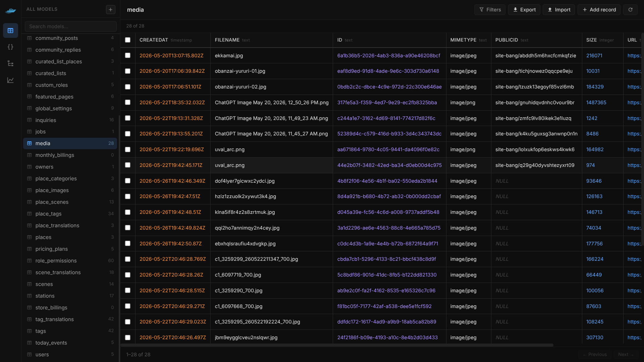Viewport: 644px width, 362px height.
Task: Click the refresh icon button
Action: click(x=630, y=10)
